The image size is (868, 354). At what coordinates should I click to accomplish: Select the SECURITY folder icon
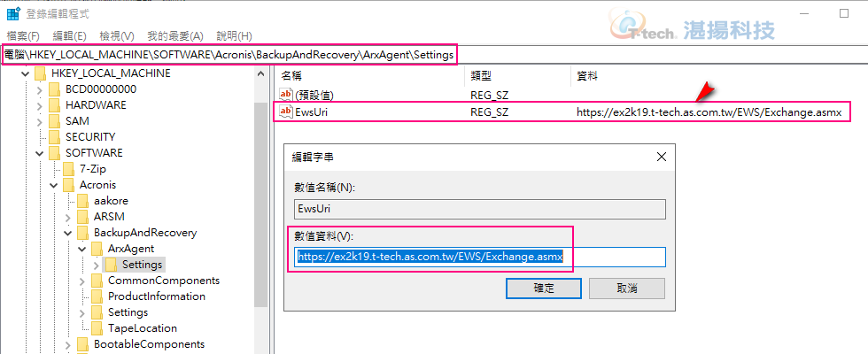(x=54, y=137)
